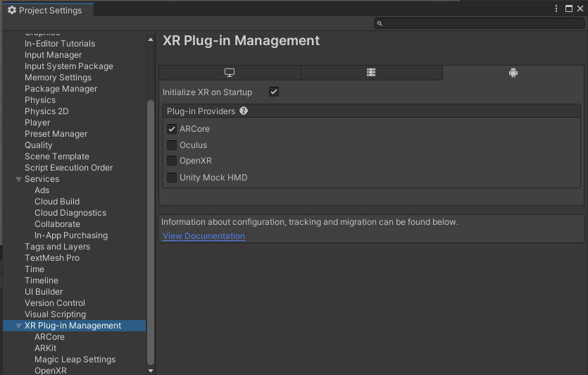Collapse the XR Plug-in Management tree section

(18, 326)
